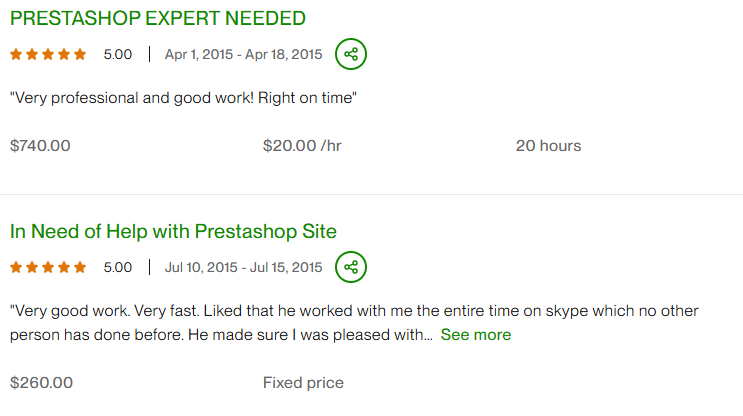Screen dimensions: 743x416
Task: Click share icon for PRESTASHOP EXPERT NEEDED job
Action: click(351, 54)
